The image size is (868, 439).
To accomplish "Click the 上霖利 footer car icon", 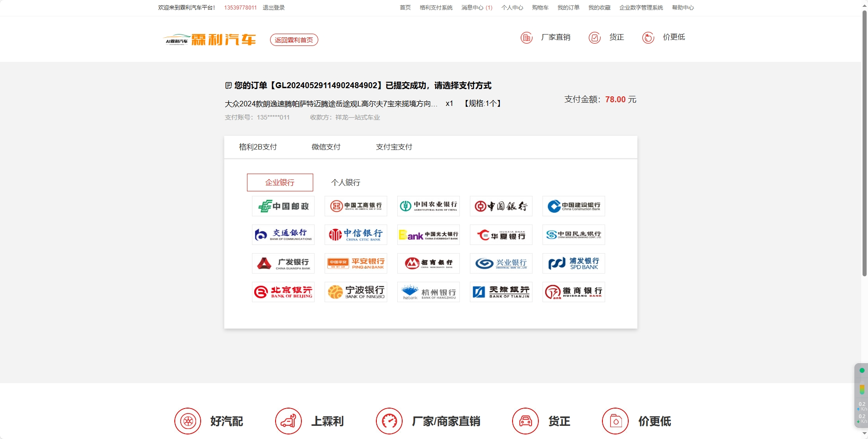I will pos(288,421).
